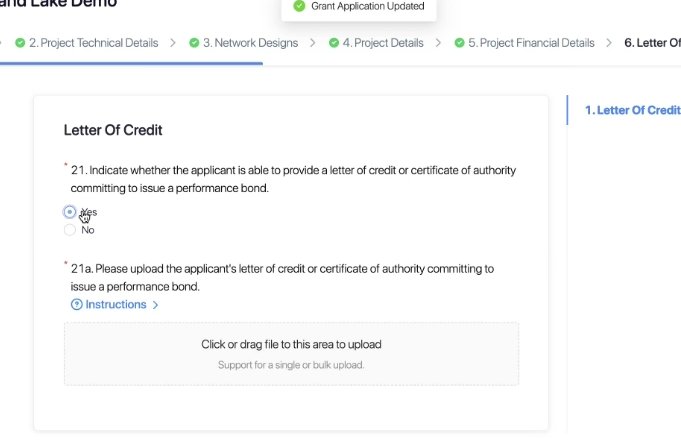This screenshot has width=681, height=442.
Task: Click green check icon beside Network Designs
Action: tap(194, 43)
